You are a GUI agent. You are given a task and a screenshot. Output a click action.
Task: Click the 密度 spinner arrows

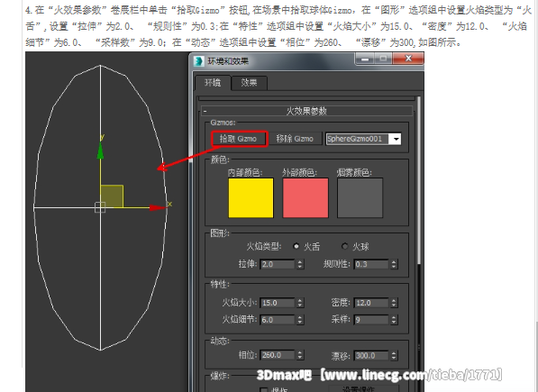tap(394, 303)
